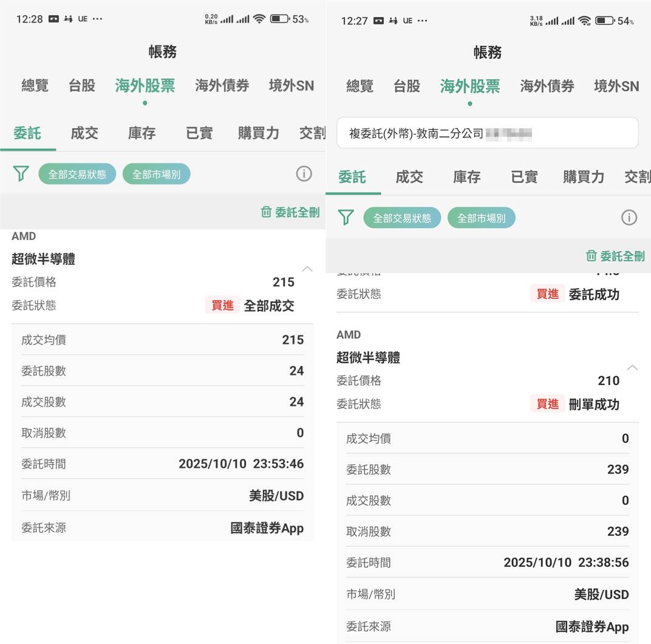Collapse the AMD order priced at 210
This screenshot has height=644, width=651.
coord(632,367)
